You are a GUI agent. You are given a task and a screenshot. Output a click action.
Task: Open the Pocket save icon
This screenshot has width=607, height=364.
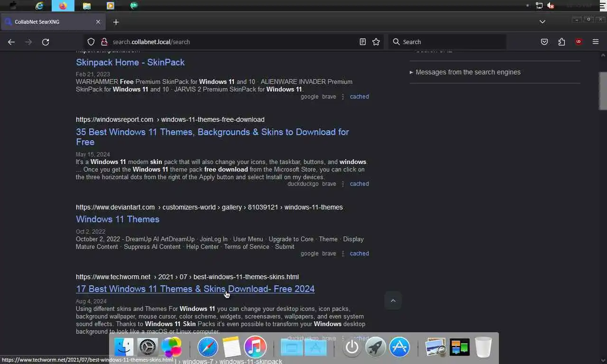[544, 42]
